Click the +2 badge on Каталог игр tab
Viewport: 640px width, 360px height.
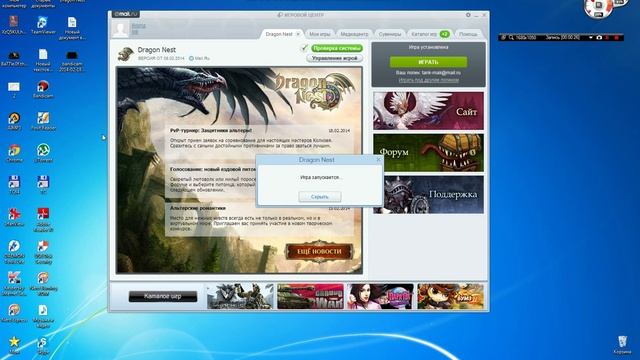(x=444, y=34)
